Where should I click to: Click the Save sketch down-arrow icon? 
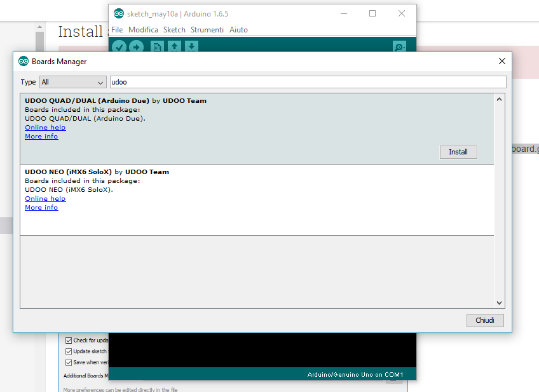191,47
